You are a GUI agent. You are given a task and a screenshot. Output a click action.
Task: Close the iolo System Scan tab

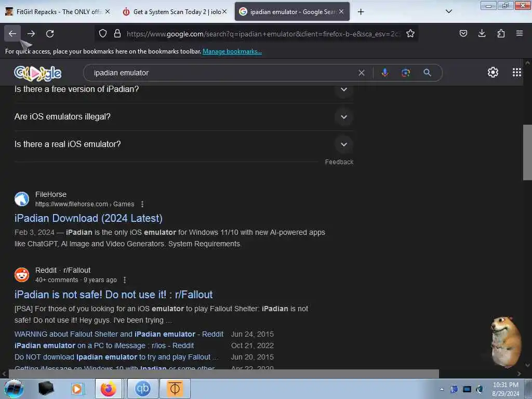click(x=224, y=11)
